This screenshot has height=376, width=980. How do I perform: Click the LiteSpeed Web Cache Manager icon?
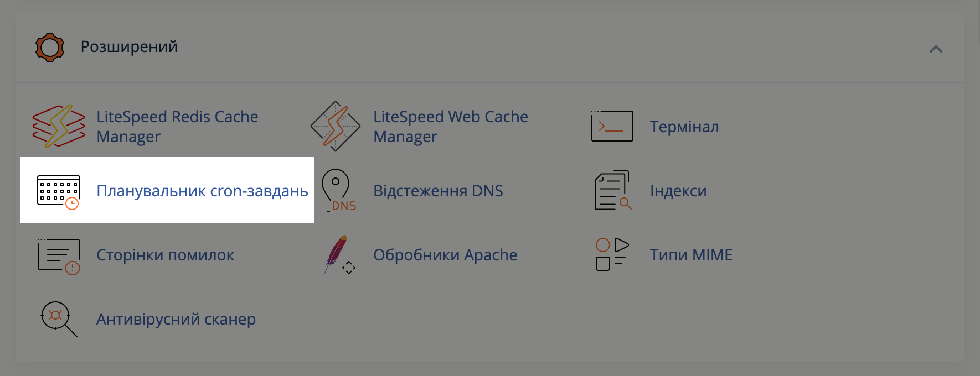click(x=336, y=126)
